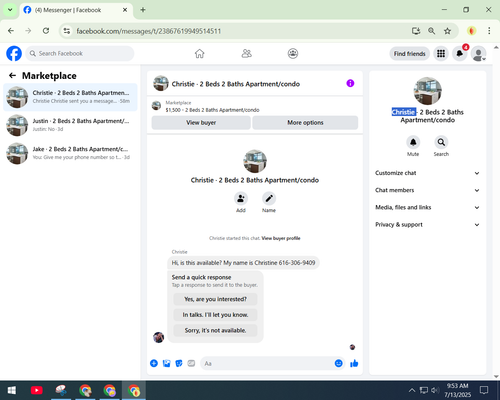This screenshot has height=400, width=500.
Task: Bookmark this page with the star icon
Action: coord(447,31)
